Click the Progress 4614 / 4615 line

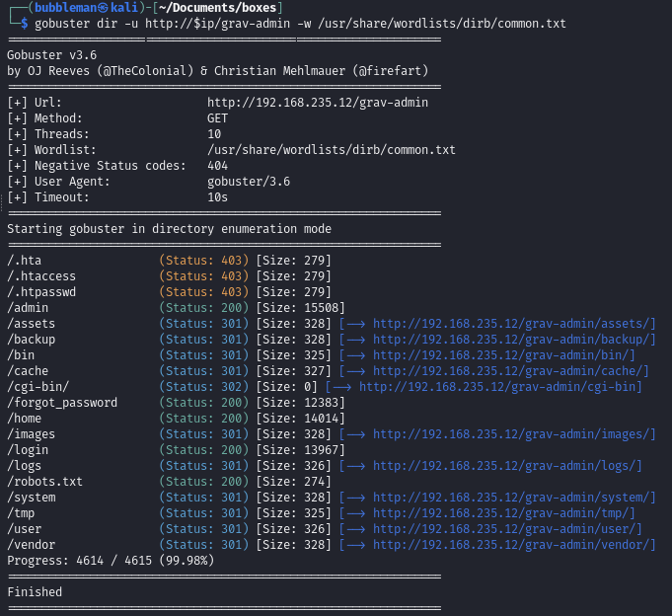(x=110, y=561)
